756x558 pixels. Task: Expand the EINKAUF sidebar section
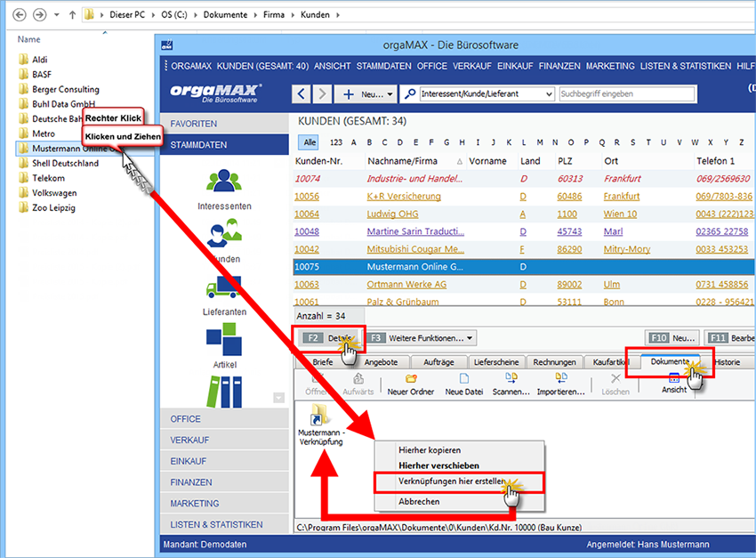224,462
